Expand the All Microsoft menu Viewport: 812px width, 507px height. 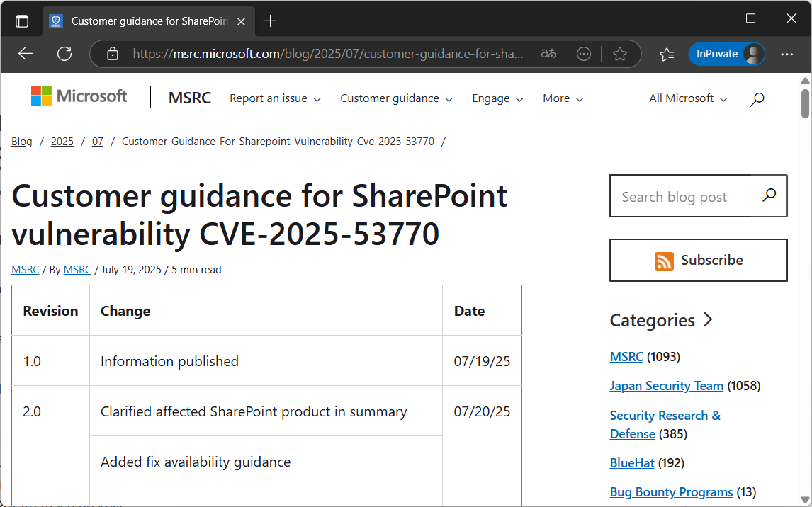688,98
